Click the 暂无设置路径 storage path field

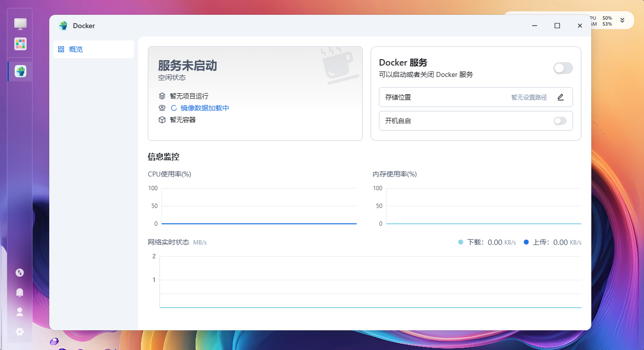coord(529,97)
